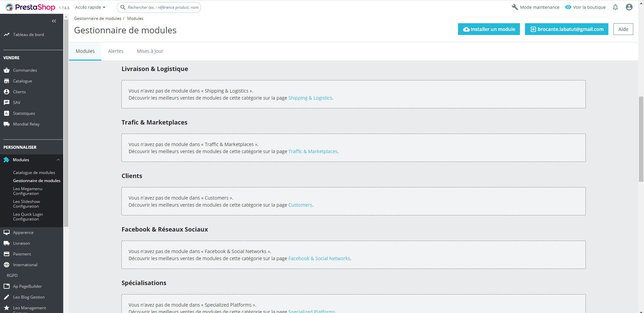Click the Ap PageBuilder folder icon
644x313 pixels.
(x=6, y=286)
